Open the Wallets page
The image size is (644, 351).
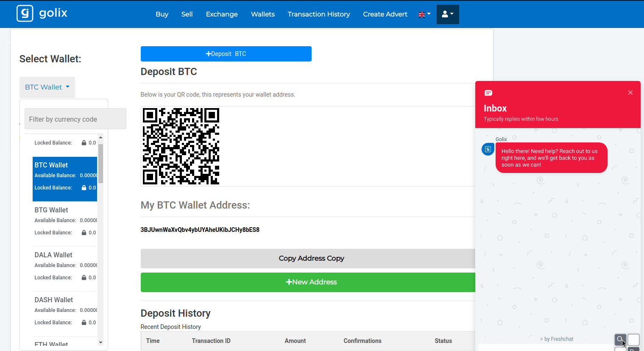tap(263, 14)
